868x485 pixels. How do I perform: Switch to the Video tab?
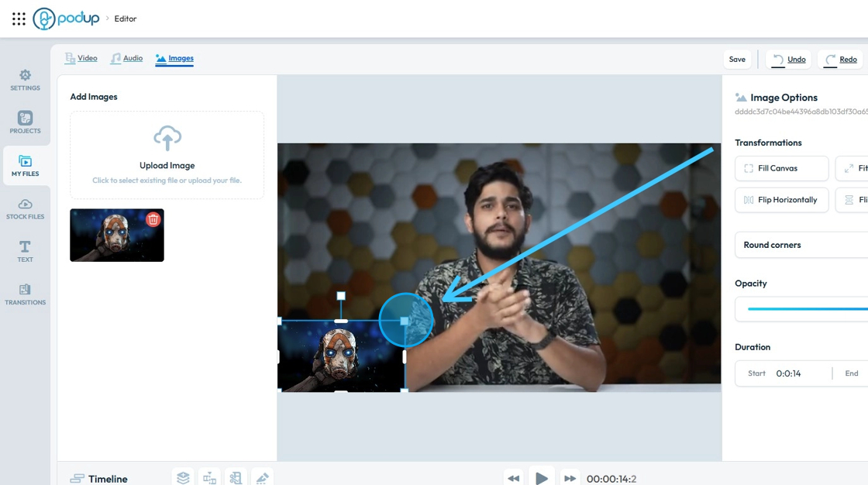coord(81,58)
